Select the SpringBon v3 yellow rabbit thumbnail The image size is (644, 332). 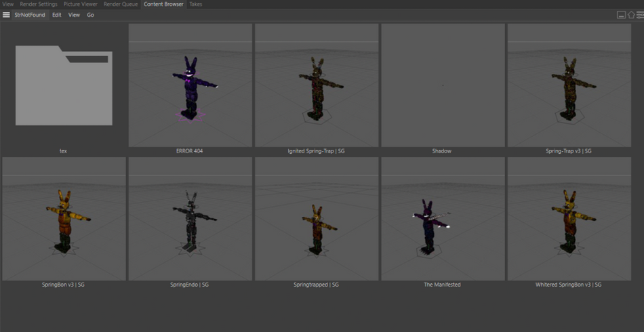(64, 219)
